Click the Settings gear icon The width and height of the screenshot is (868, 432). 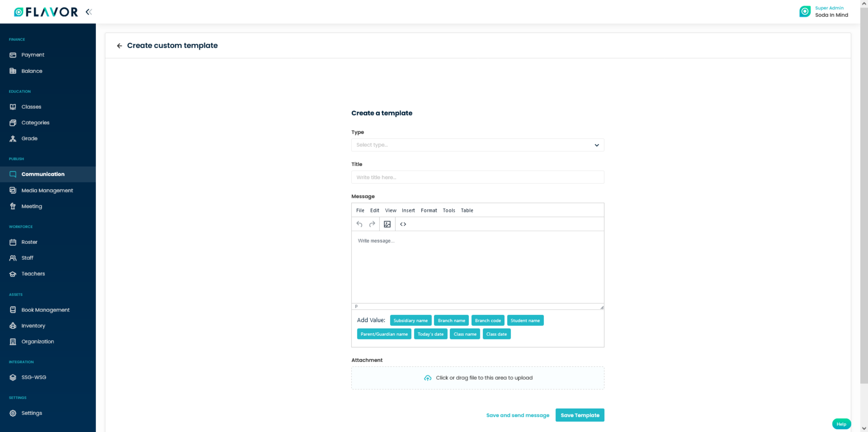click(x=13, y=413)
